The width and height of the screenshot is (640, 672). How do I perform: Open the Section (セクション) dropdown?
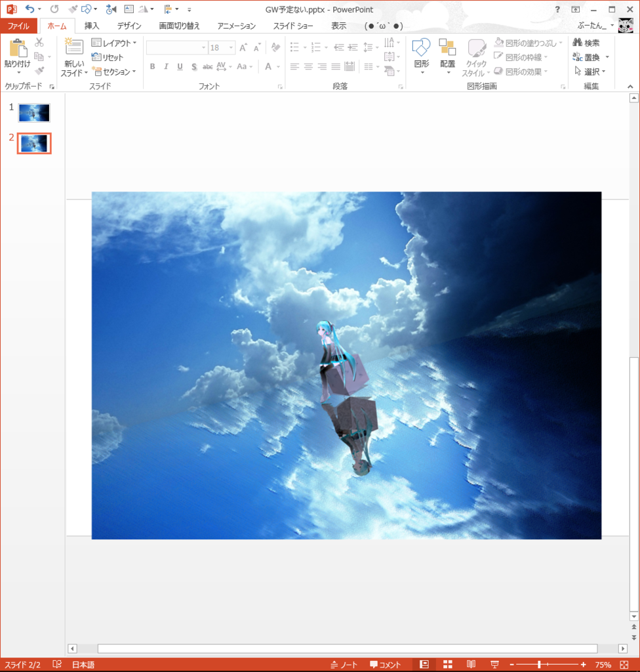click(114, 72)
